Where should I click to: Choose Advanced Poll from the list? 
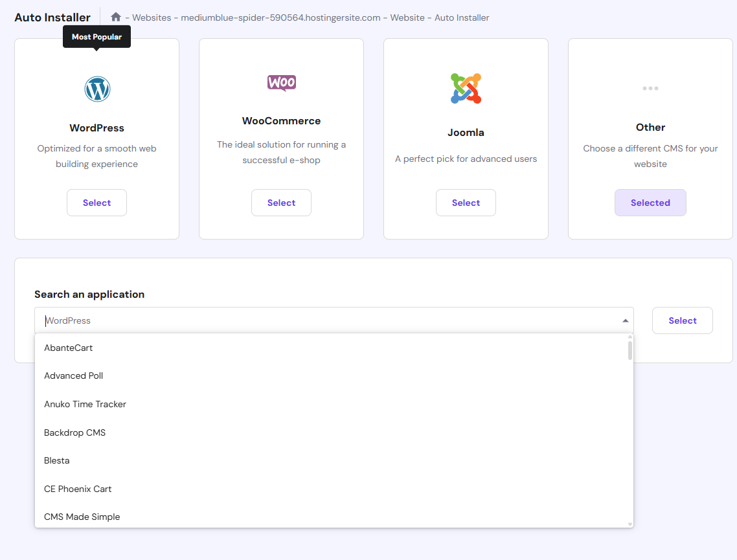[334, 376]
